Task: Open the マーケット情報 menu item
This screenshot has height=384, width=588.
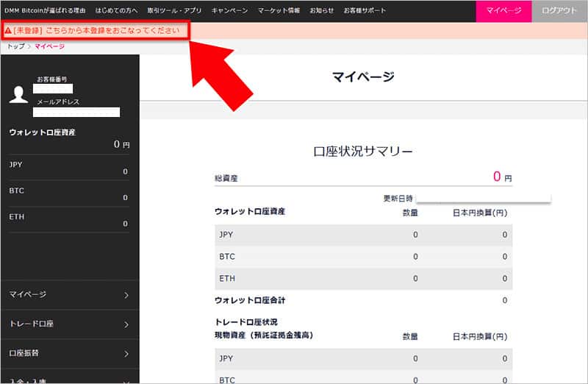Action: click(x=279, y=10)
